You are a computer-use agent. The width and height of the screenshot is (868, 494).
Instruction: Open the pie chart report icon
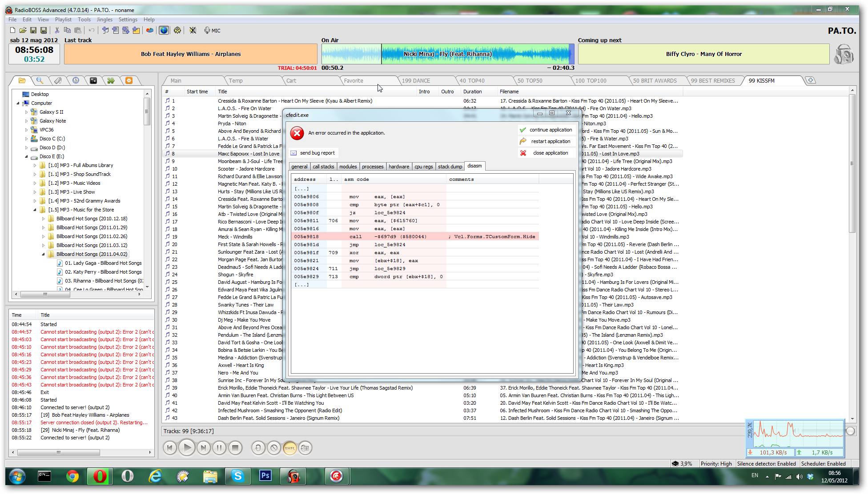tap(150, 30)
